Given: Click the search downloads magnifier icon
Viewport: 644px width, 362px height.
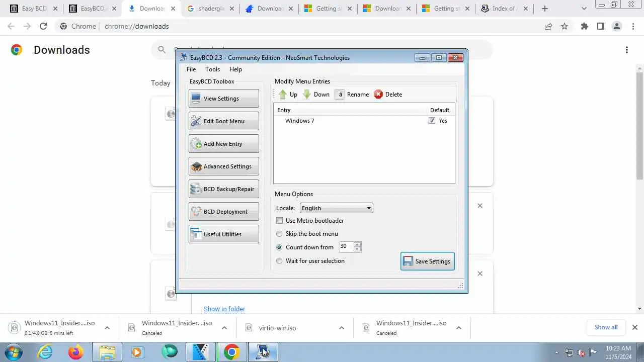Looking at the screenshot, I should tap(162, 49).
